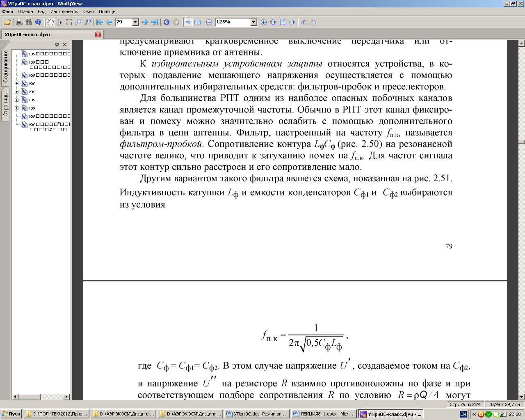Switch to the Страницы sidebar tab
This screenshot has width=525, height=420.
[x=6, y=104]
